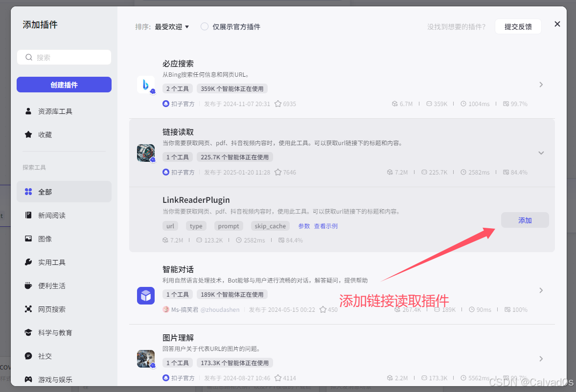The width and height of the screenshot is (576, 392).
Task: Select the 网页搜索 category
Action: pos(64,309)
